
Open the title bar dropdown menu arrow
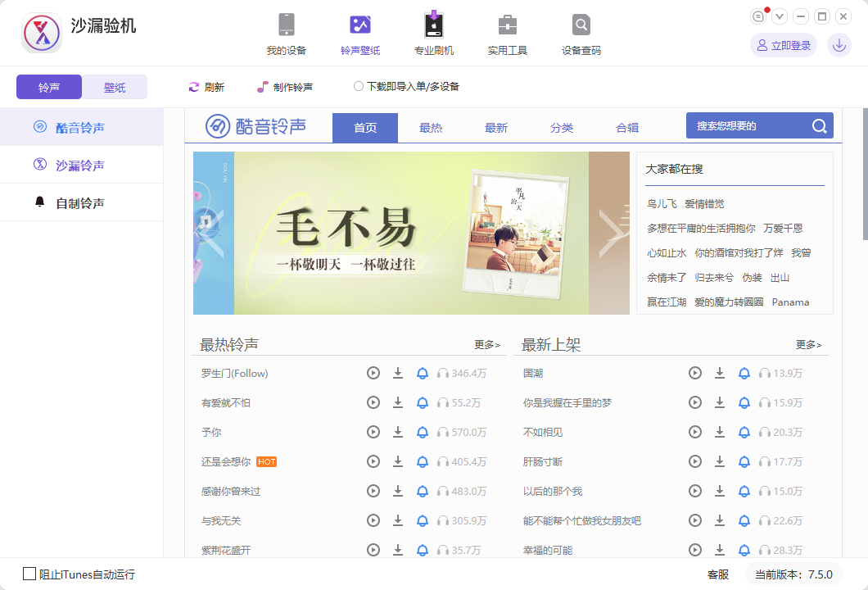(x=780, y=16)
